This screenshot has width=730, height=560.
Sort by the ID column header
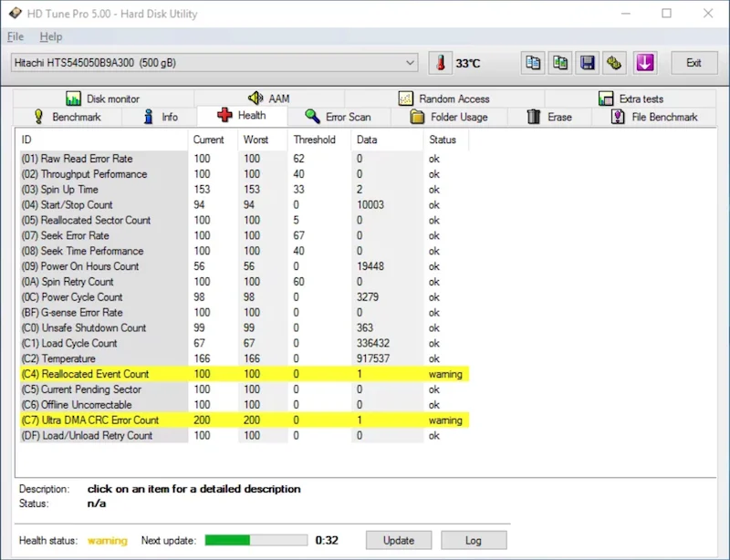(x=103, y=140)
